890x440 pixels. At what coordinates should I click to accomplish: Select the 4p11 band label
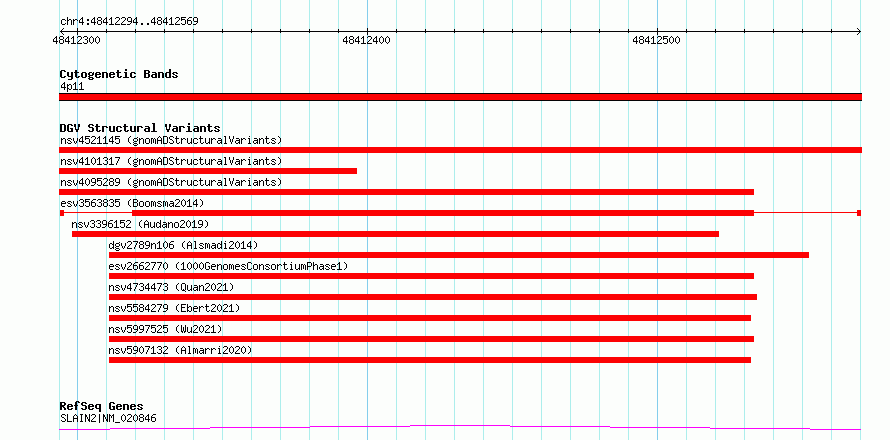point(72,87)
